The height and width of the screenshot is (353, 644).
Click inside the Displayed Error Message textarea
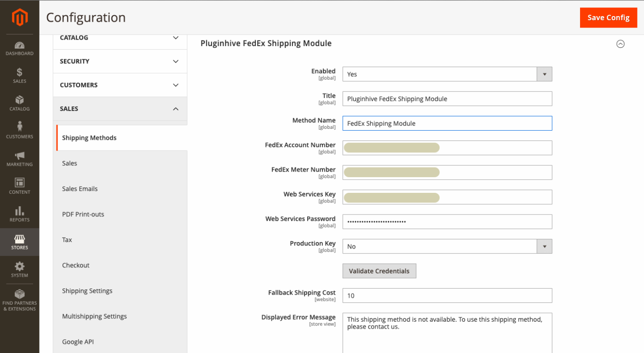tap(447, 333)
